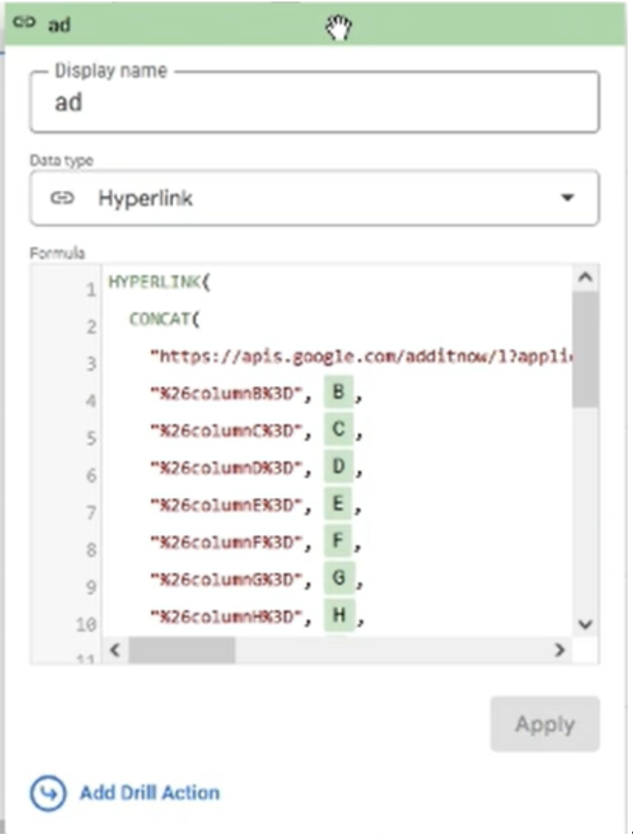Click the B column chip in formula
The image size is (633, 840).
[x=339, y=394]
